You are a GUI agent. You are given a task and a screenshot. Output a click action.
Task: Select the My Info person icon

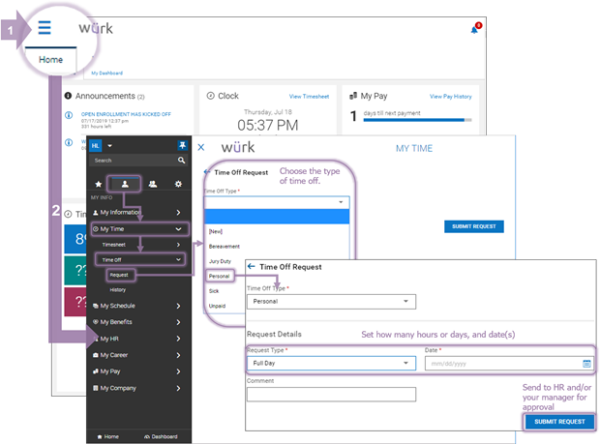coord(125,184)
